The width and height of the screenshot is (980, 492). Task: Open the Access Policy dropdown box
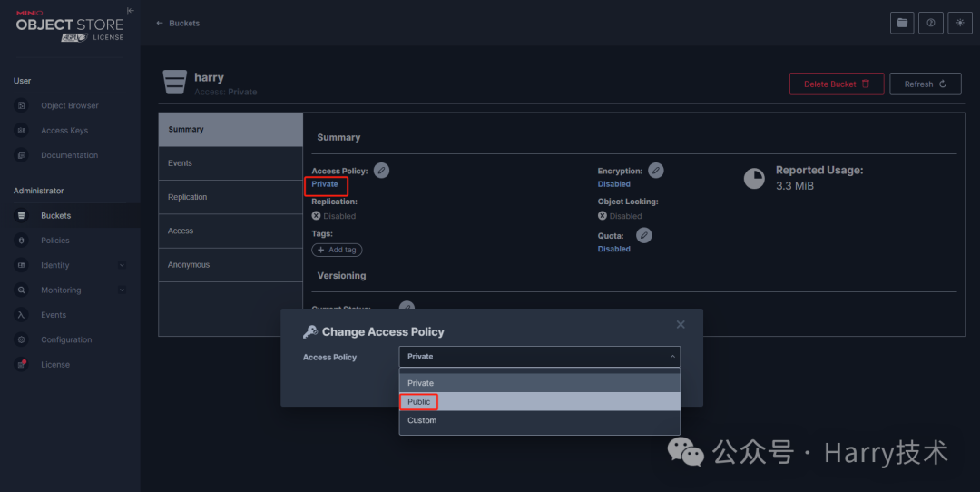click(539, 357)
